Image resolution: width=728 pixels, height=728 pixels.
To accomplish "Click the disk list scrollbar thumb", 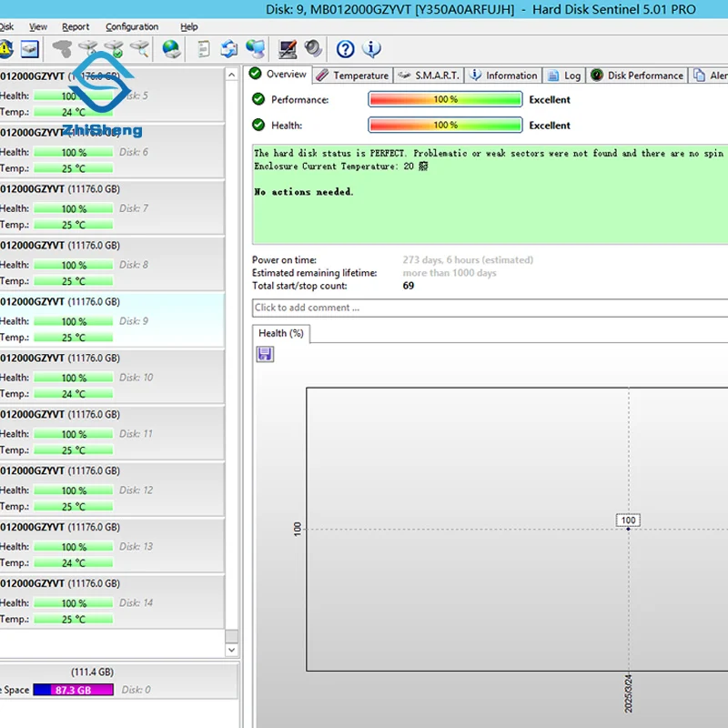I will tap(231, 635).
